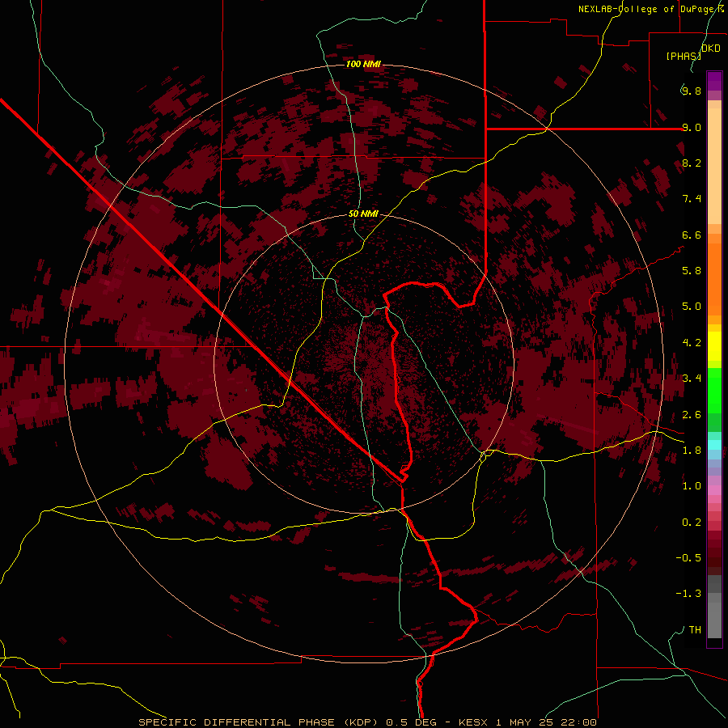Screen dimensions: 728x728
Task: Pick the peach band near 8.2 on the scale
Action: point(714,166)
